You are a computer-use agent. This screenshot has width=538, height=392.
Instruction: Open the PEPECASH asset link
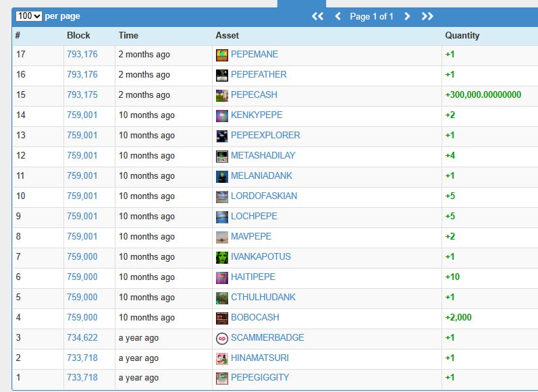point(254,94)
